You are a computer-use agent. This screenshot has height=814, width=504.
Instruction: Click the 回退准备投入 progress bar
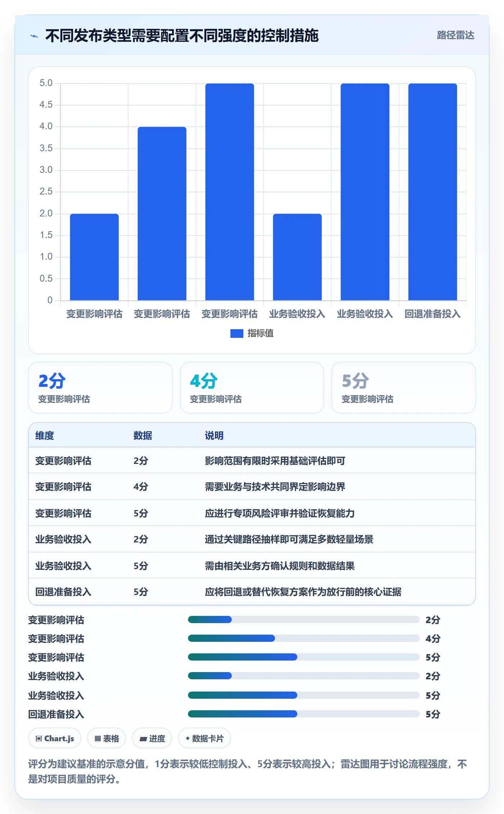click(303, 714)
